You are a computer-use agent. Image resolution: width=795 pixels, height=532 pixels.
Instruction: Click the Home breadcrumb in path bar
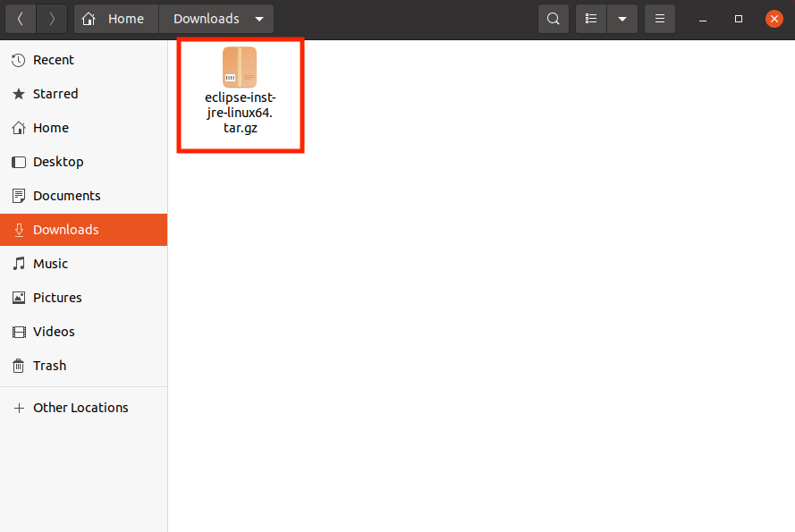point(116,19)
